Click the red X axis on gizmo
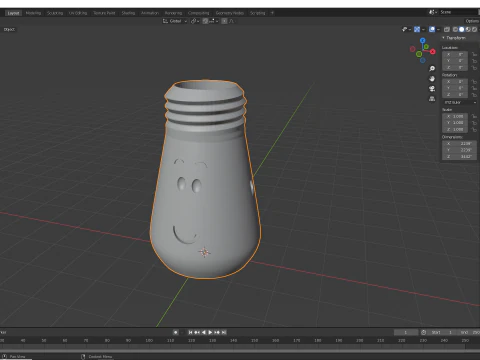Screen dimensions: 480x360 click(433, 52)
